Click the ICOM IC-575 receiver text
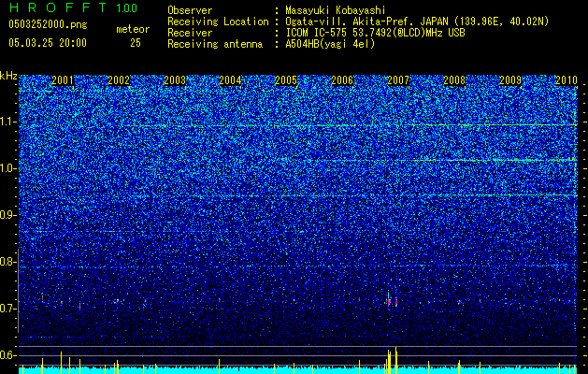This screenshot has width=588, height=374. [x=375, y=33]
